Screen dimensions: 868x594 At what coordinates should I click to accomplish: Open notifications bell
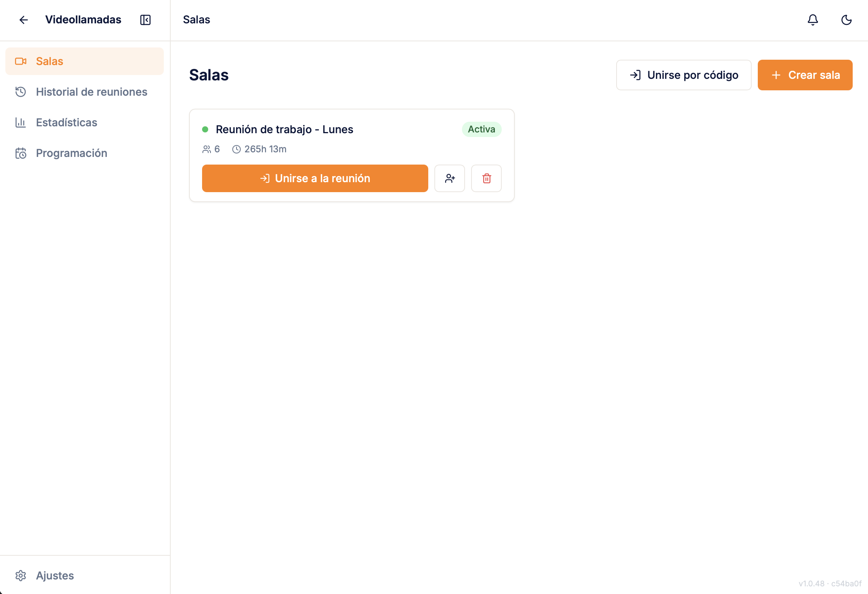tap(813, 20)
